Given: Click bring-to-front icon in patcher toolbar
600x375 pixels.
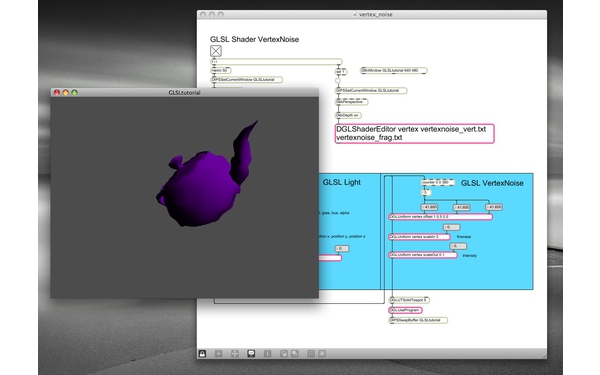Looking at the screenshot, I should [284, 354].
